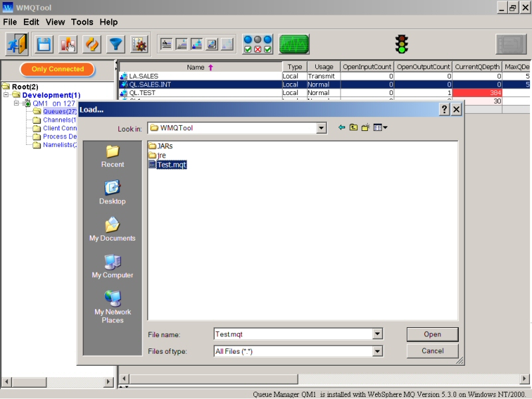This screenshot has width=532, height=399.
Task: Select the LA.SALES queue row
Action: [x=325, y=76]
